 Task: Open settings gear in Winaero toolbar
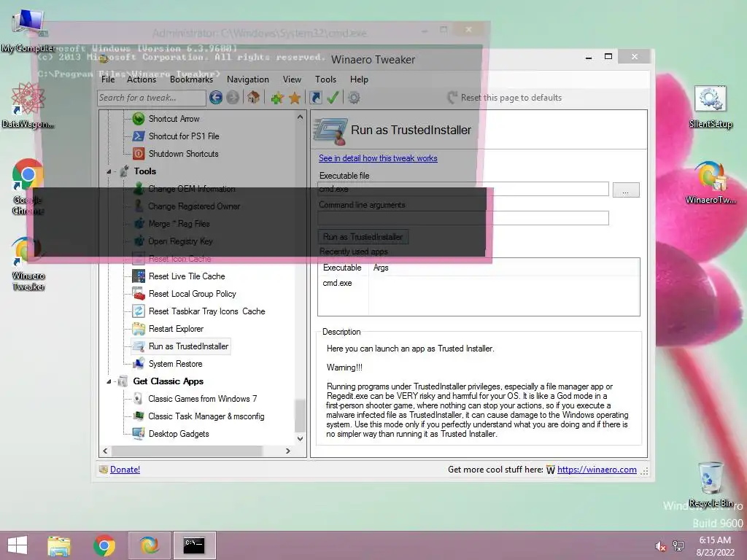[x=354, y=98]
